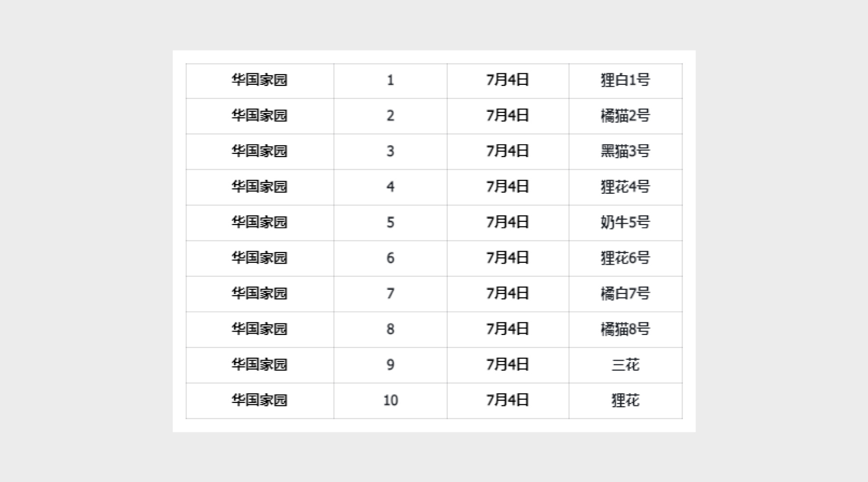
Task: Click the 奶牛5号 cell
Action: tap(625, 222)
